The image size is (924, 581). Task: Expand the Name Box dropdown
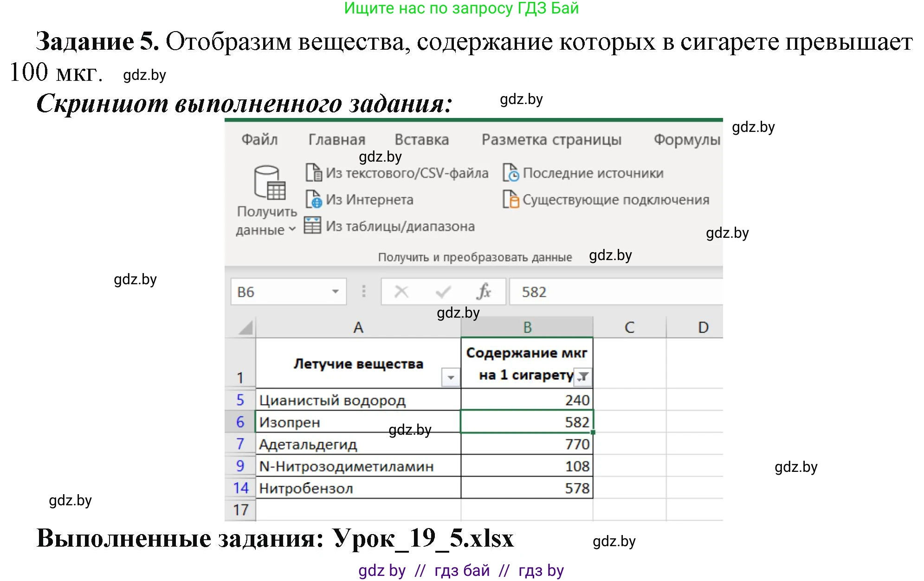click(336, 292)
